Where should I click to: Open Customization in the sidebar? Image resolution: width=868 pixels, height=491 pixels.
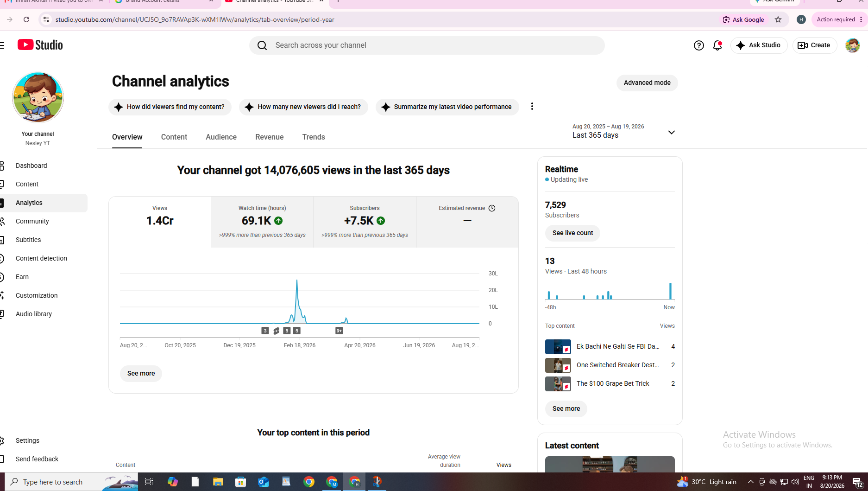click(44, 295)
